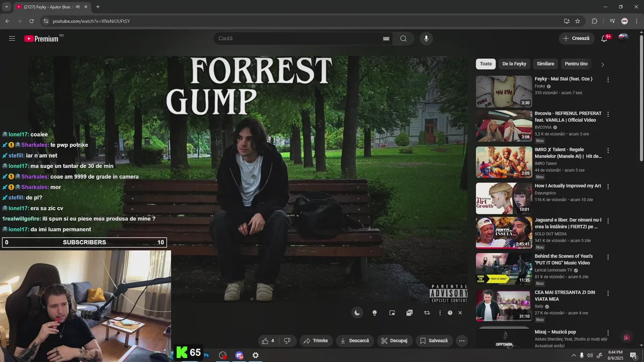Open options for IMRO X Talent video
644x362 pixels.
[608, 150]
